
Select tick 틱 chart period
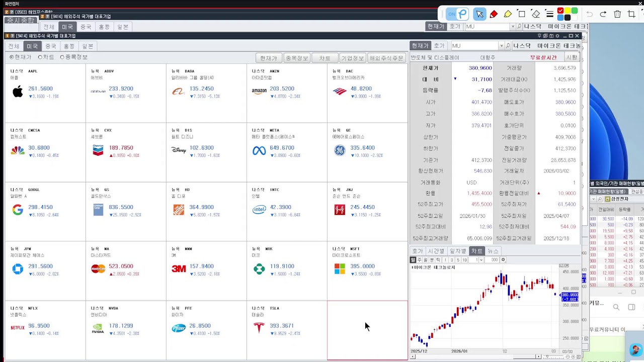pyautogui.click(x=438, y=260)
